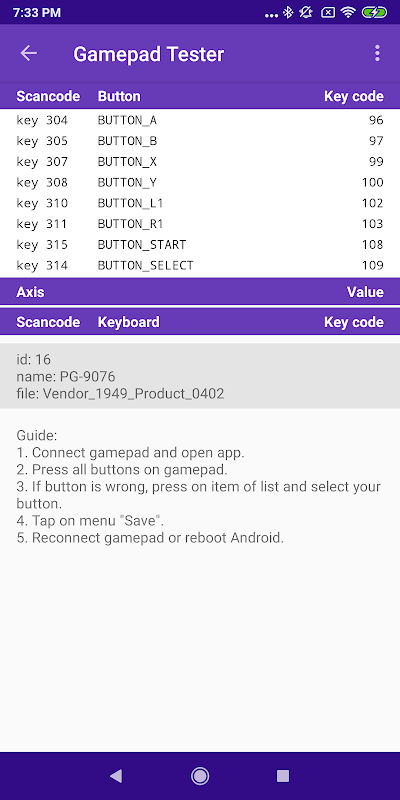Tap the Wi-Fi status bar icon
The width and height of the screenshot is (400, 800).
[x=348, y=13]
